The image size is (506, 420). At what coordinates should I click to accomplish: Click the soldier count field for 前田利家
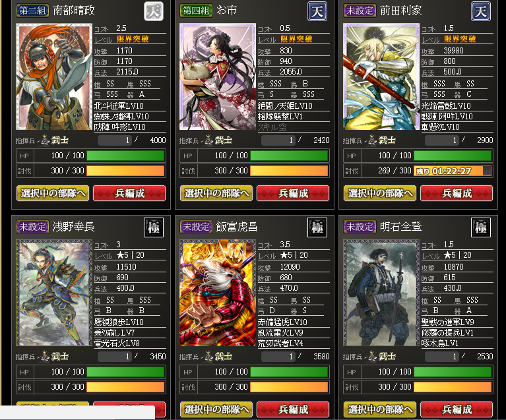[x=442, y=140]
